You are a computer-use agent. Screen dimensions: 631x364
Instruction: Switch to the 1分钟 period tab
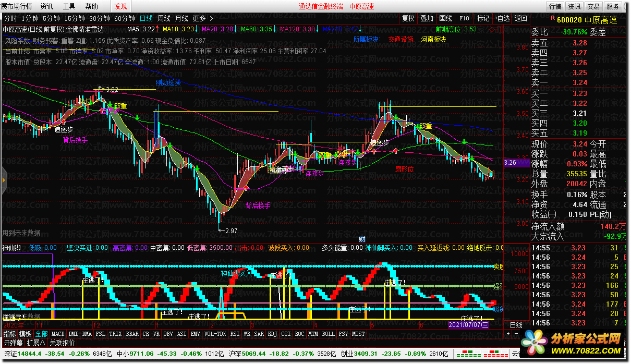31,18
